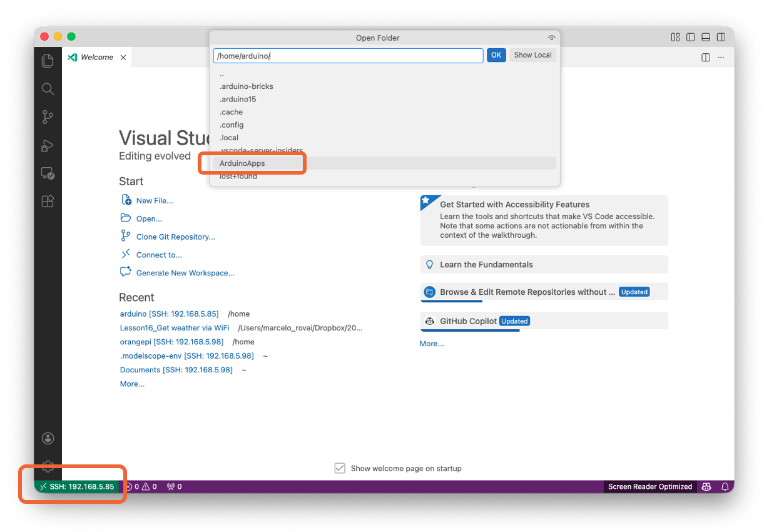
Task: Open the Copilot status icon
Action: pos(706,486)
